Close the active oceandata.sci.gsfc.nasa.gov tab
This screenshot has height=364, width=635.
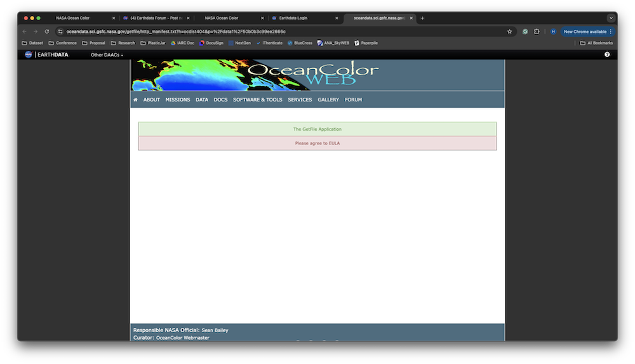[x=411, y=18]
